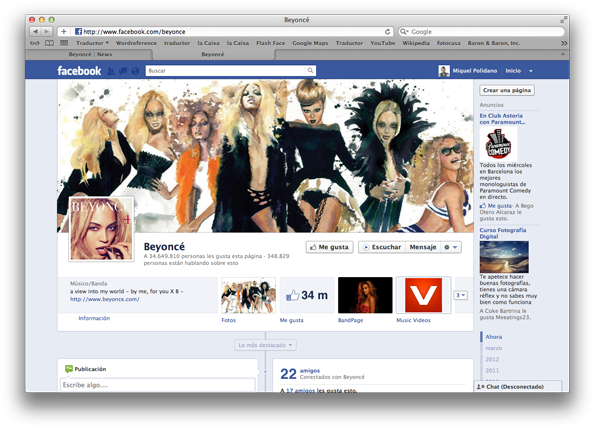Switch to the Beyoncé | News tab

point(90,54)
